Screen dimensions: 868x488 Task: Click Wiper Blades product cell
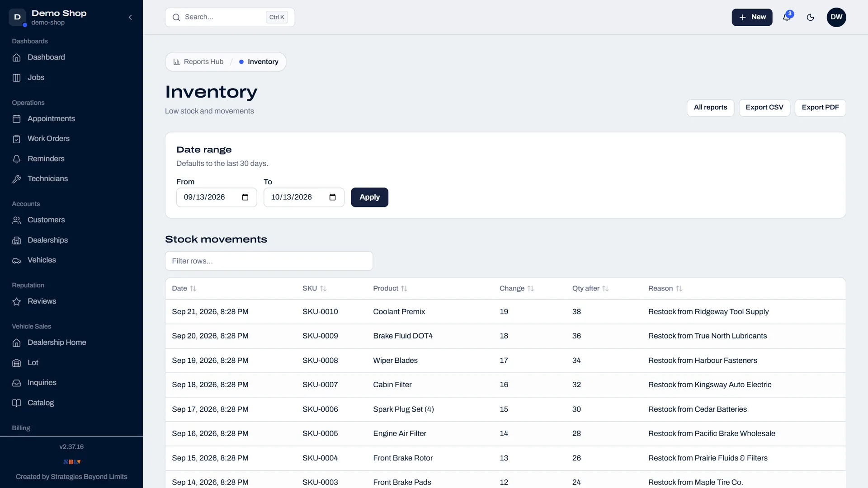pyautogui.click(x=395, y=361)
